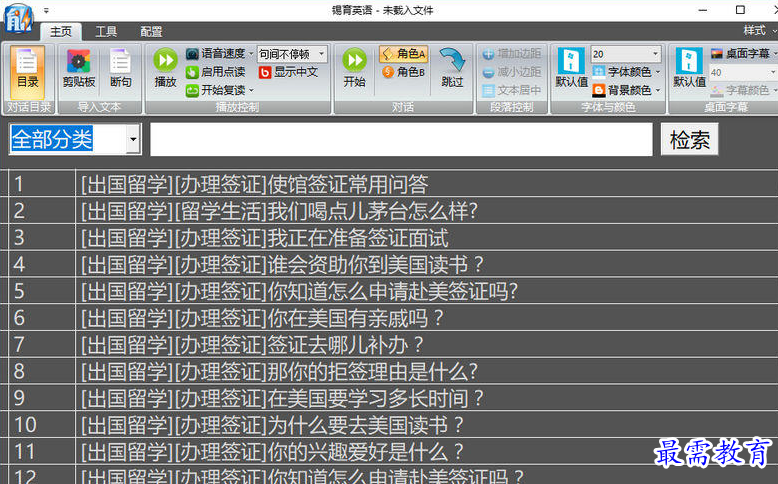Click the green 开始 dialogue start button
This screenshot has width=778, height=484.
point(354,68)
